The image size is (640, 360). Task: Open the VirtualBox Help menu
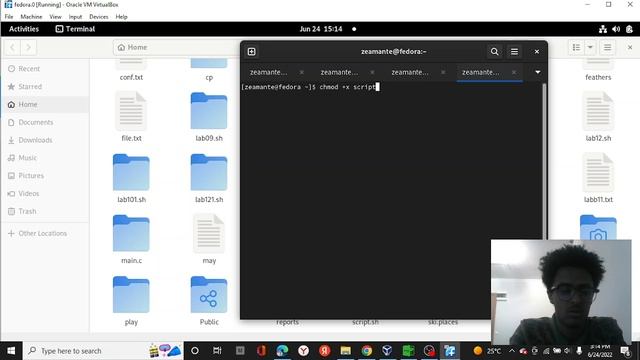[x=122, y=17]
